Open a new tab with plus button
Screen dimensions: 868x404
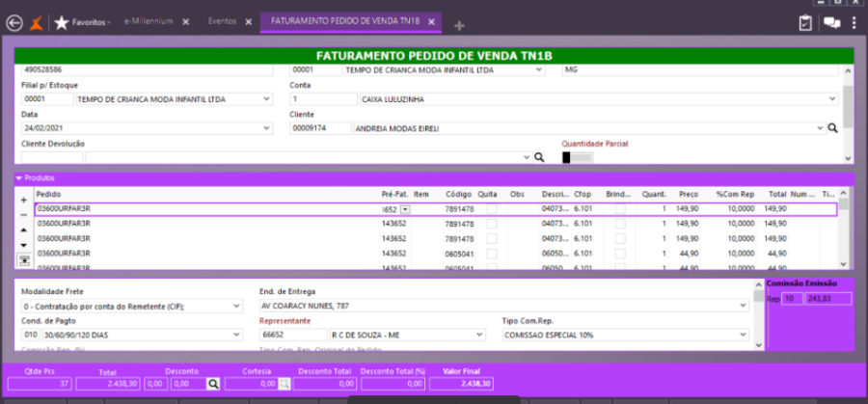459,24
